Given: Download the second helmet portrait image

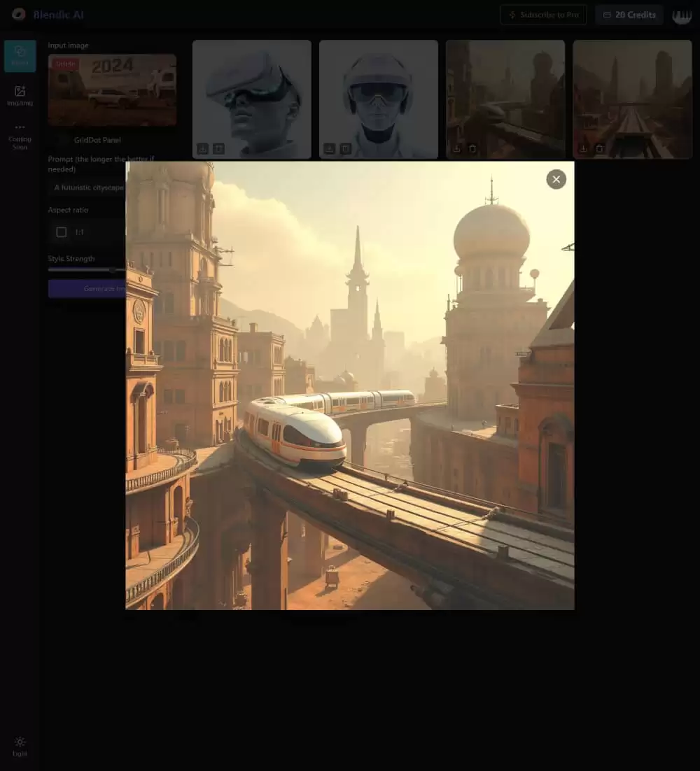Looking at the screenshot, I should click(x=330, y=148).
